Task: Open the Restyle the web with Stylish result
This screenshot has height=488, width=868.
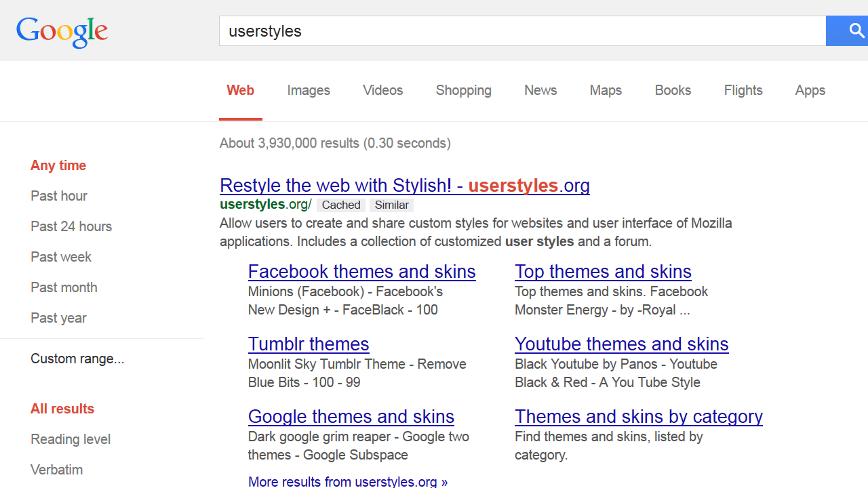Action: 404,185
